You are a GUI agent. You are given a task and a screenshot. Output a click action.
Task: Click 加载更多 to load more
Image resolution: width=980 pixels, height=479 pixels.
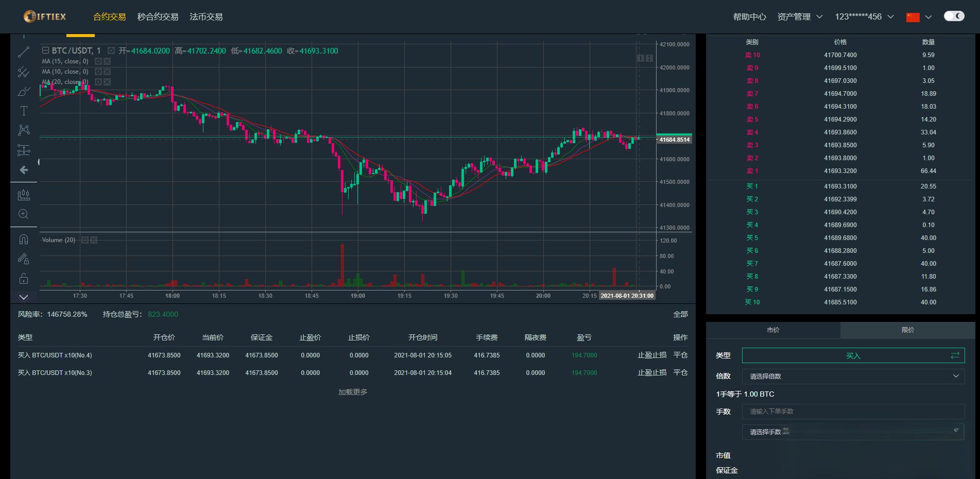(x=353, y=392)
